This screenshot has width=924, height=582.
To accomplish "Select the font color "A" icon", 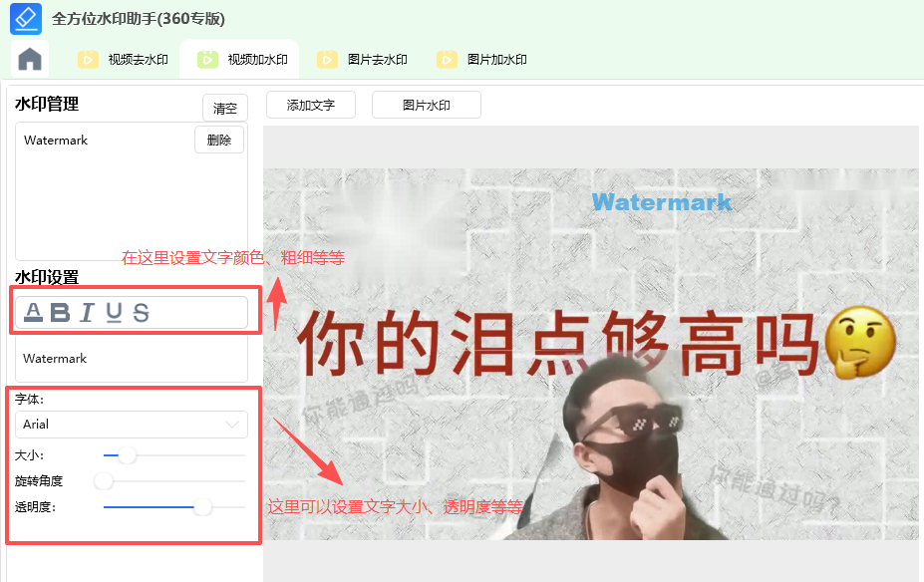I will tap(33, 312).
